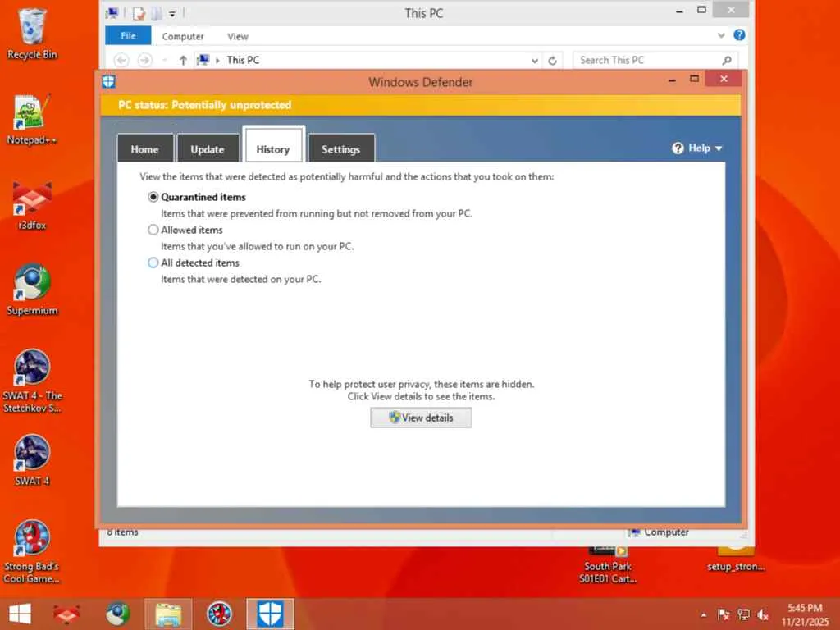Image resolution: width=840 pixels, height=630 pixels.
Task: Go forward in This PC window
Action: coord(144,60)
